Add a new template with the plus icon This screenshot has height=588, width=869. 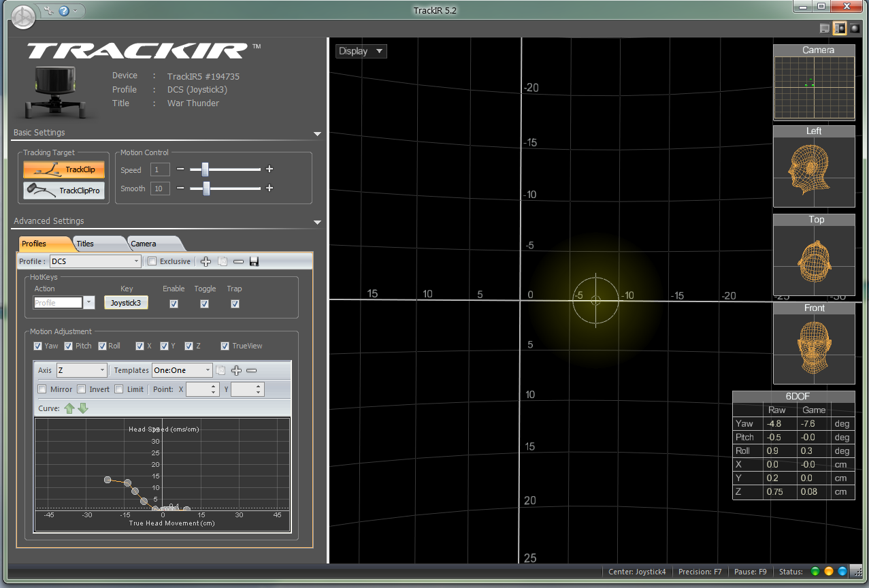236,370
